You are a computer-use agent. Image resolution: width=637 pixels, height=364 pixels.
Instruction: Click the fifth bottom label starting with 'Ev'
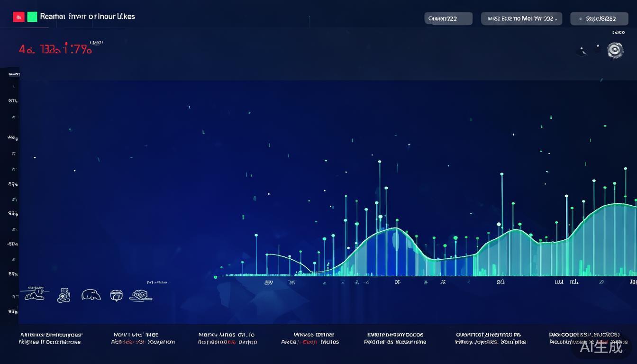tap(395, 338)
